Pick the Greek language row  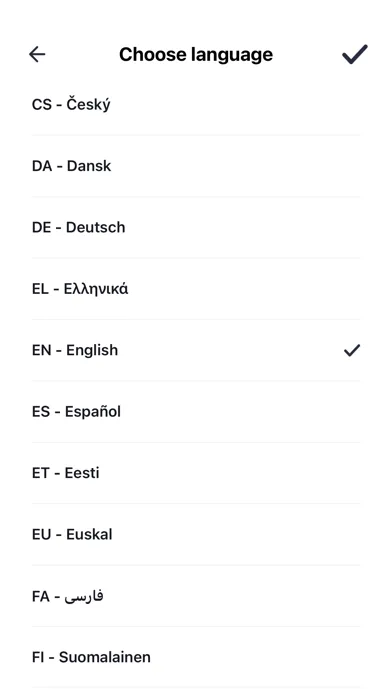tap(196, 289)
